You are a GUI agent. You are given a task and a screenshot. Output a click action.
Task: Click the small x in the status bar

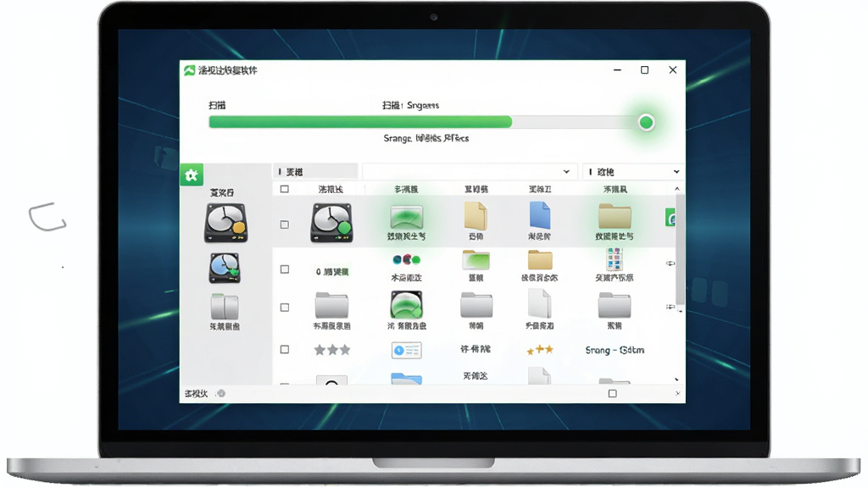[677, 394]
